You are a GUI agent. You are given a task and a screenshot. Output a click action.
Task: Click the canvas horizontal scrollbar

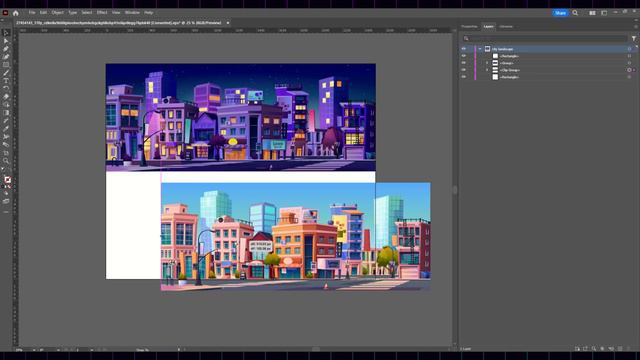pyautogui.click(x=316, y=349)
